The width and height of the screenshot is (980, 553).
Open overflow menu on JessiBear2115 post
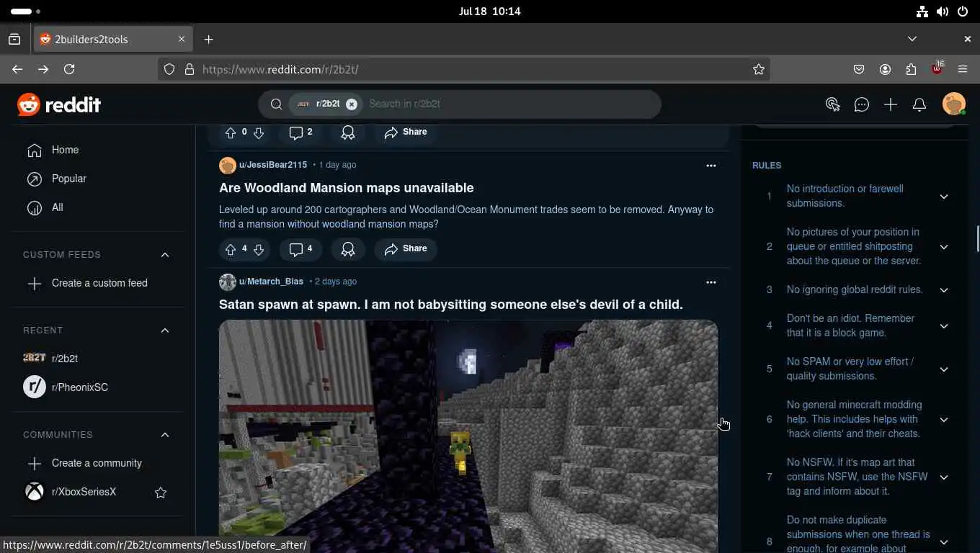(711, 166)
